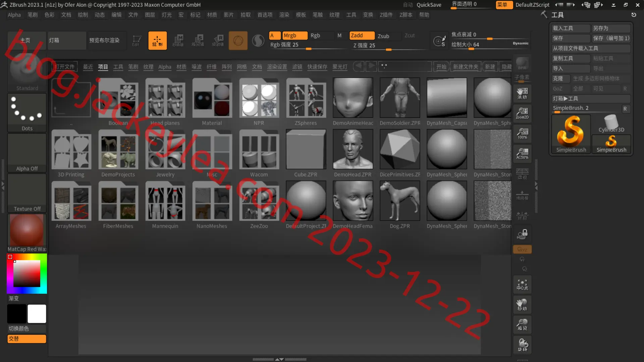Click the AC50% zoom icon
Screen dimensions: 644x362
pyautogui.click(x=522, y=154)
